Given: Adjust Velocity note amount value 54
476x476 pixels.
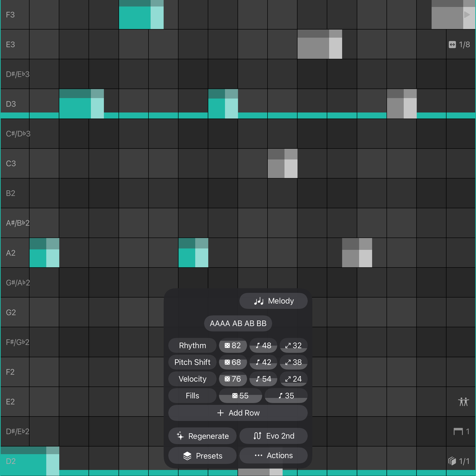Looking at the screenshot, I should (263, 379).
